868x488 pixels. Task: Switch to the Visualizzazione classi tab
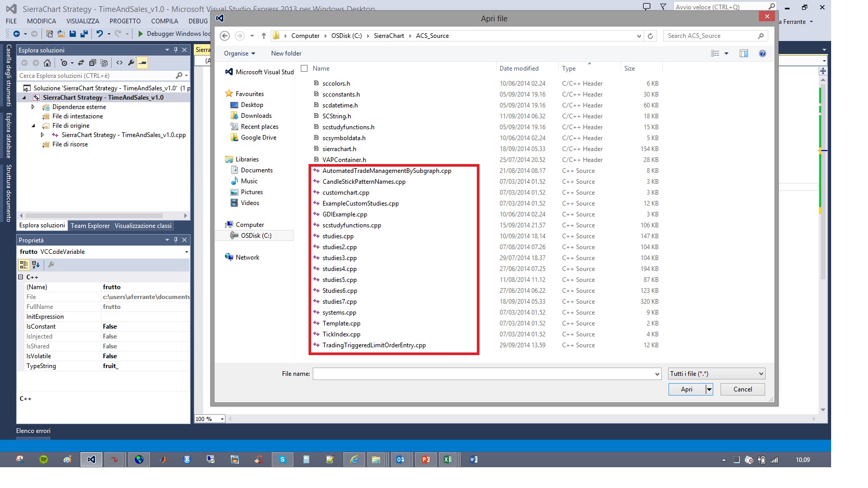[143, 226]
